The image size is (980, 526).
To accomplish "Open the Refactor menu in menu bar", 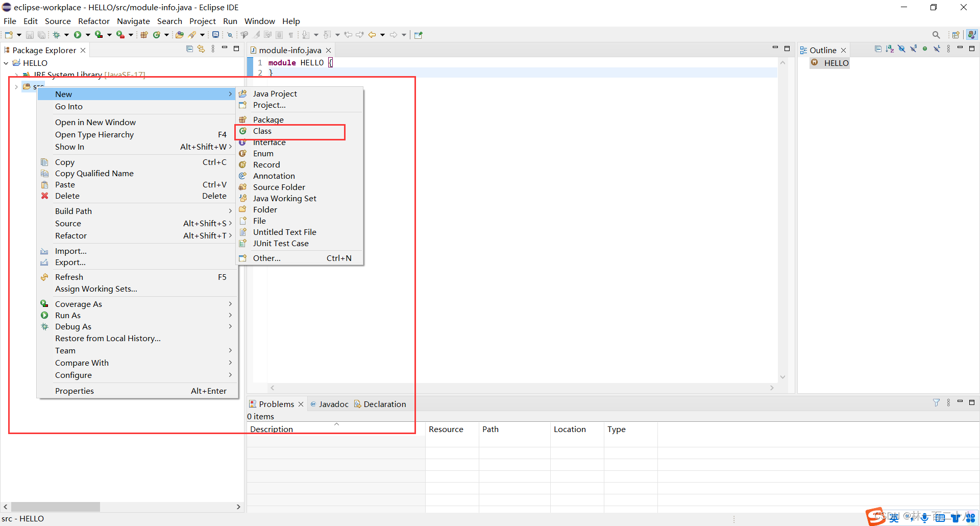I will click(x=94, y=21).
